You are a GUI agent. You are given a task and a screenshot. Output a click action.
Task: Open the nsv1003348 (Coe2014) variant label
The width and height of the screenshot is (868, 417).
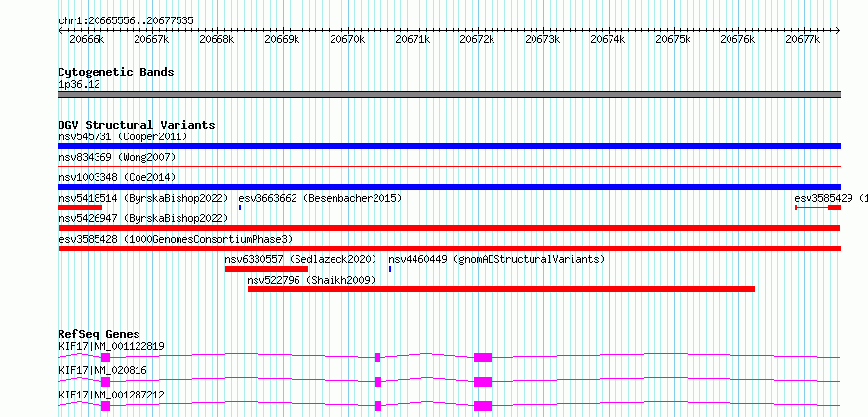click(x=117, y=177)
